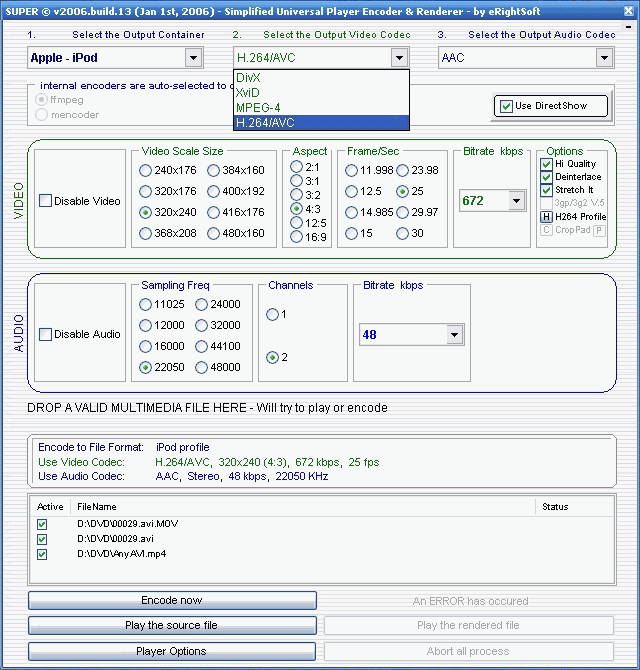This screenshot has height=670, width=640.
Task: Check the Disable Video checkbox
Action: [x=45, y=201]
